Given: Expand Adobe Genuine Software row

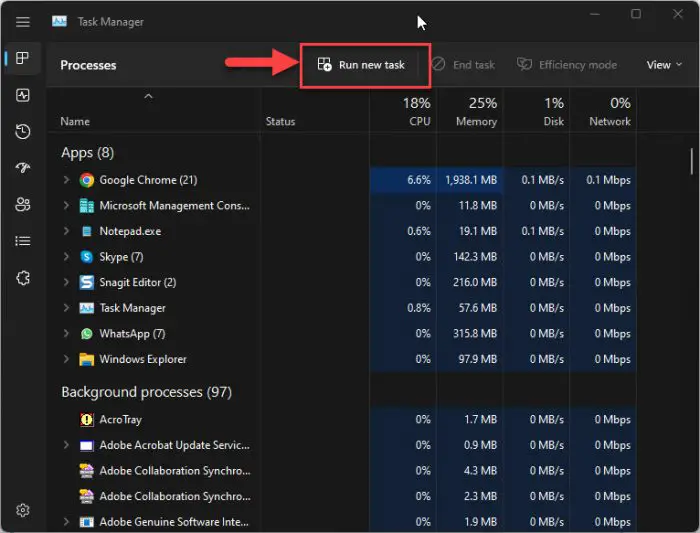Looking at the screenshot, I should (x=66, y=521).
